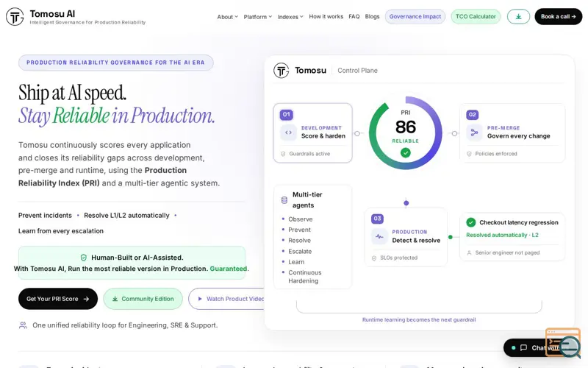Click 'Resolve L1/L2 automatically' text
The width and height of the screenshot is (588, 368).
pos(126,216)
